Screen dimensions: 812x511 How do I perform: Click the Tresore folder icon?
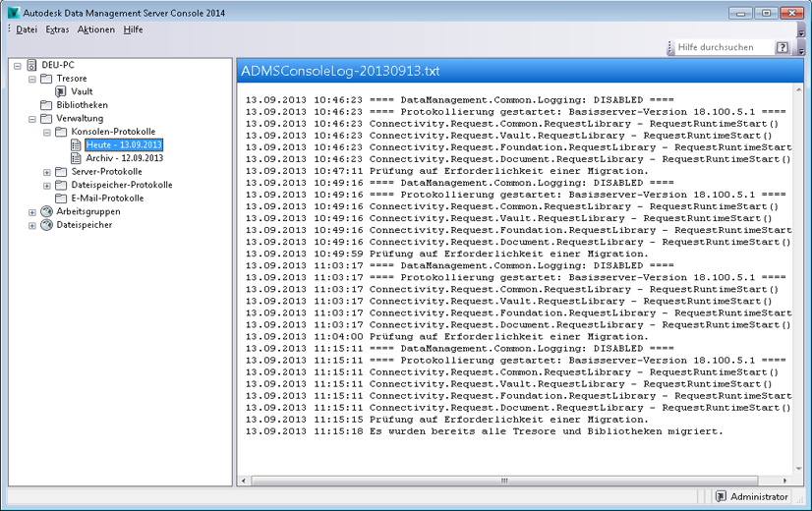coord(46,79)
